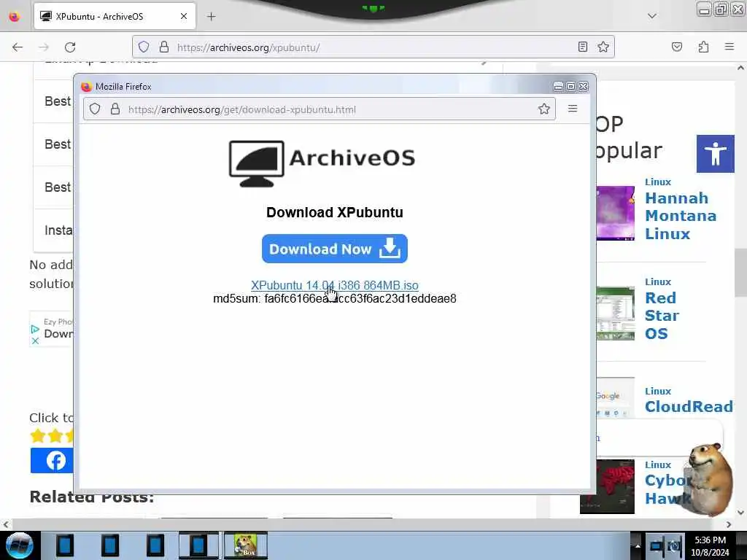Toggle Reader View in main address bar

pos(582,47)
